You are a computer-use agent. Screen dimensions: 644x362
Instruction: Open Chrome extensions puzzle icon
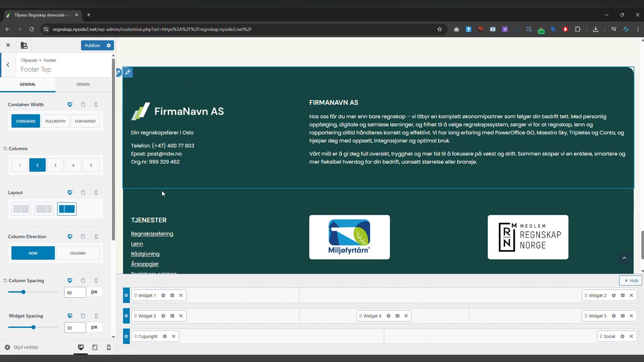(578, 29)
